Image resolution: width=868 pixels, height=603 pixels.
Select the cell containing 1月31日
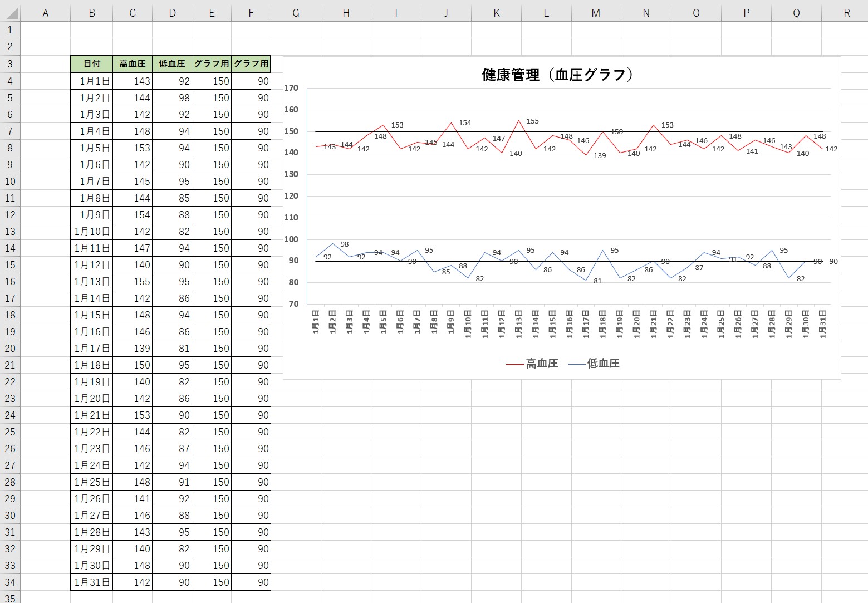91,582
